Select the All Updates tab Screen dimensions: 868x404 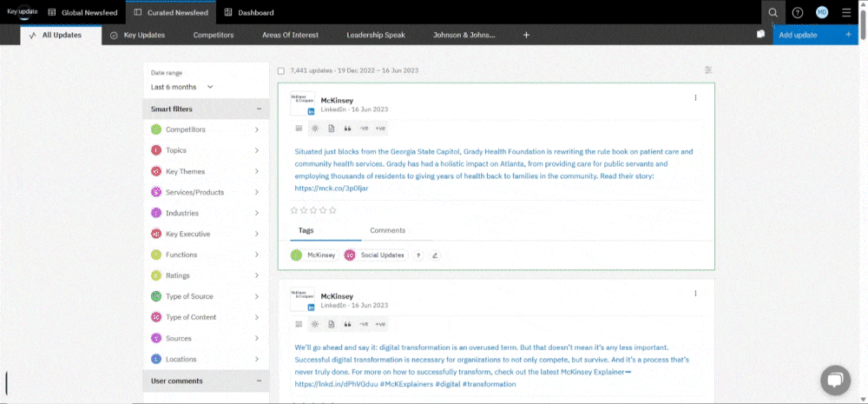click(x=61, y=35)
